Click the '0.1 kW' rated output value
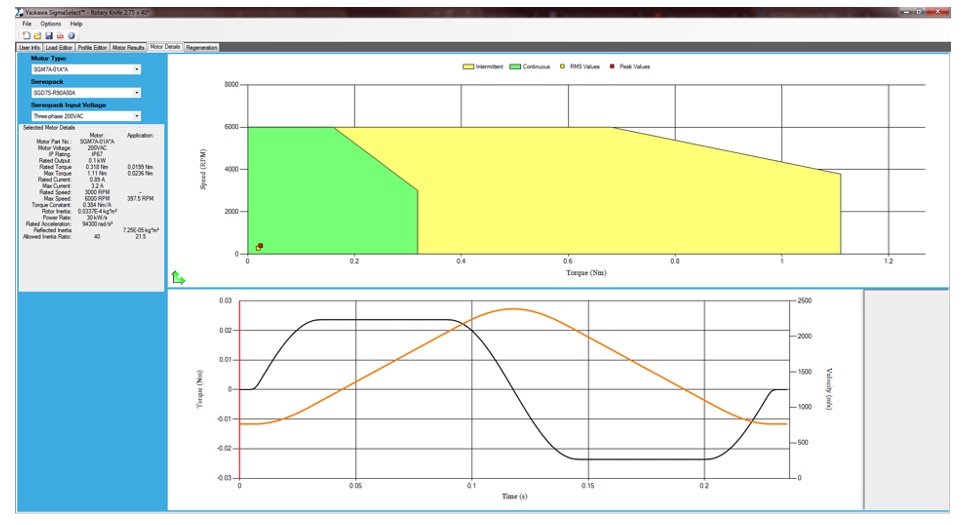Screen dimensions: 966x525 97,161
